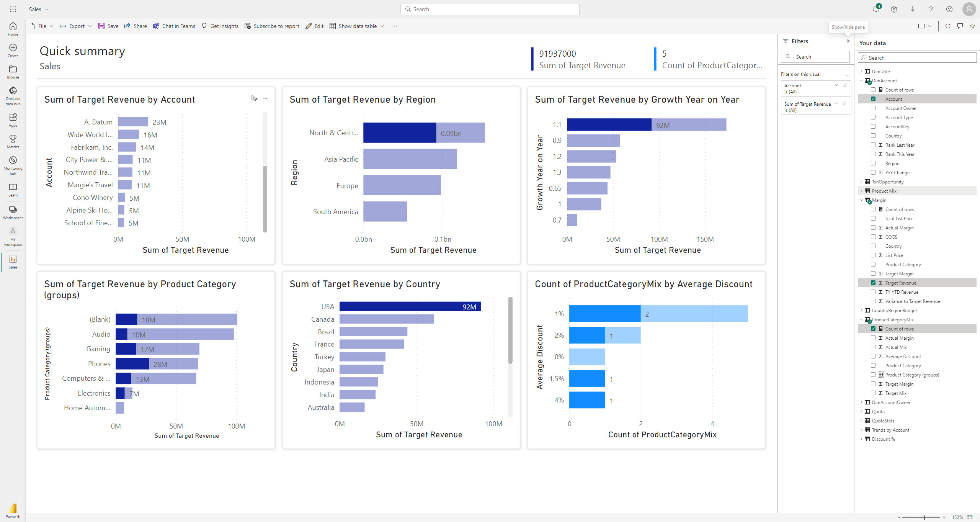Viewport: 980px width, 522px height.
Task: Open Learn book icon in sidebar
Action: click(x=13, y=190)
